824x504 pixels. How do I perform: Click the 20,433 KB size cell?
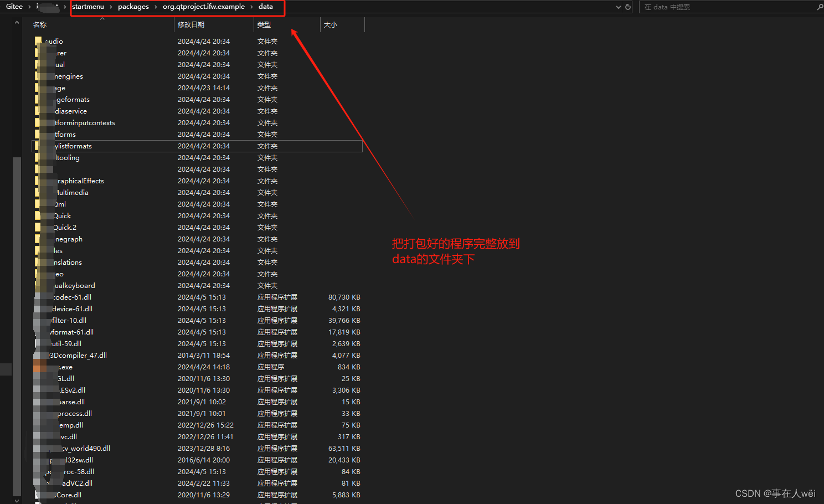(x=344, y=460)
